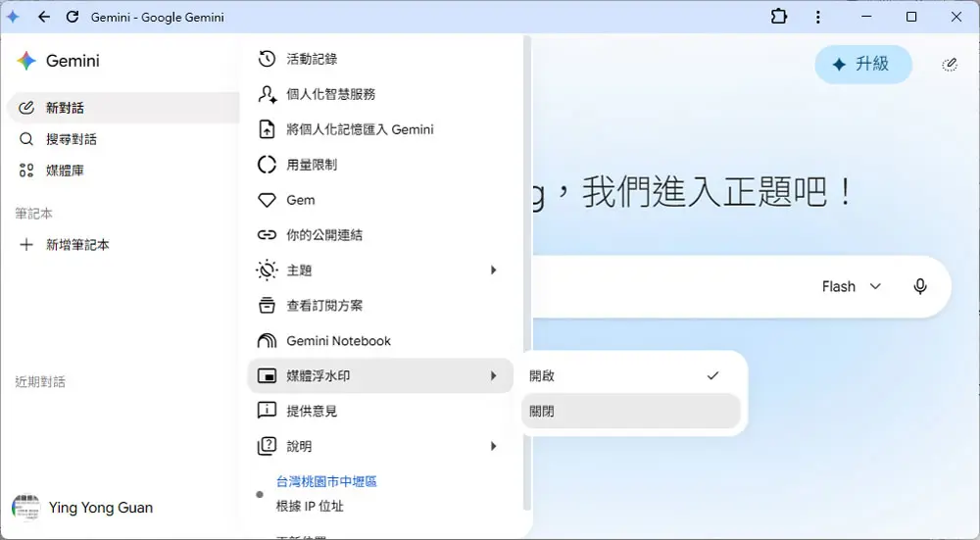980x540 pixels.
Task: Select 關閉 to turn off watermark
Action: (631, 412)
